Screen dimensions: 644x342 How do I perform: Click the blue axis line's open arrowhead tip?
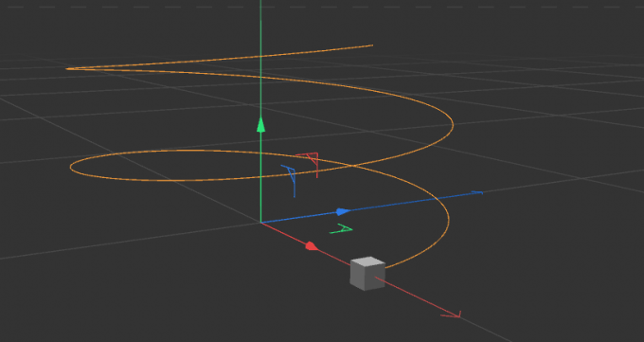pos(477,192)
